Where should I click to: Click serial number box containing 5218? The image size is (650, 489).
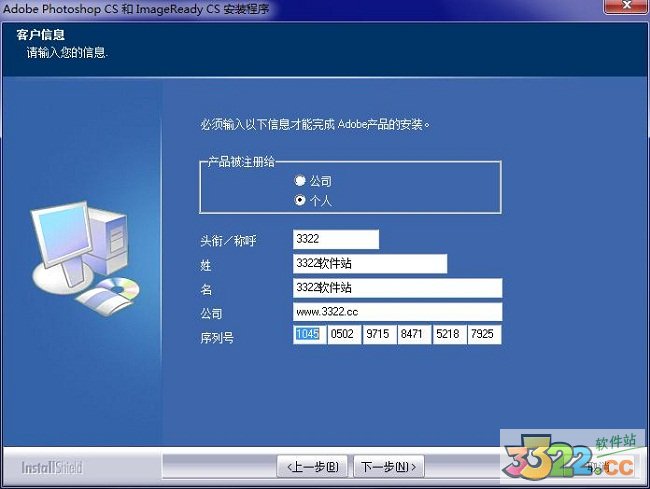coord(449,334)
